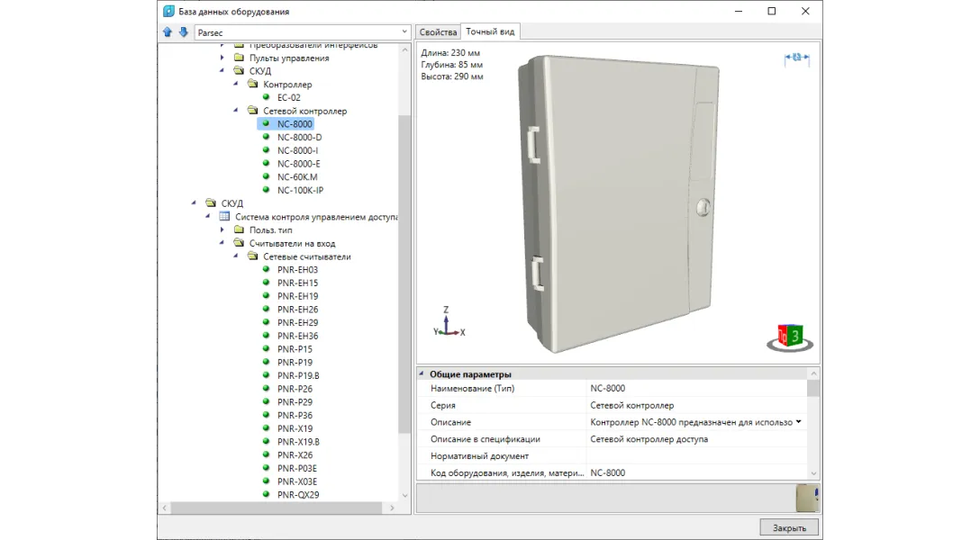The height and width of the screenshot is (540, 980).
Task: Click the dimensions toggle icon in 3D view
Action: click(796, 58)
